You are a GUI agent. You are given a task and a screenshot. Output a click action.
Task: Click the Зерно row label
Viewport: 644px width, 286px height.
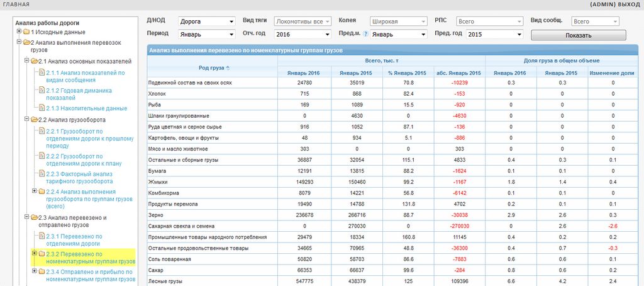click(x=155, y=215)
